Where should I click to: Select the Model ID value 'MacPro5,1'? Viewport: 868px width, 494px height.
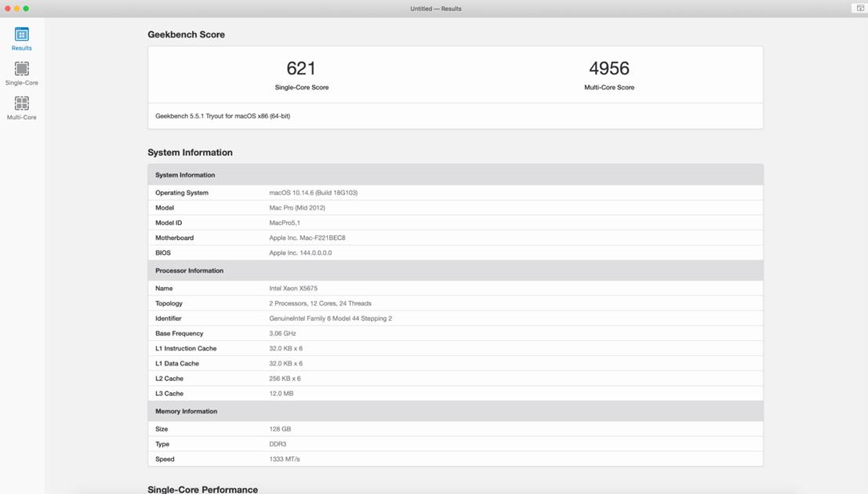pyautogui.click(x=285, y=223)
